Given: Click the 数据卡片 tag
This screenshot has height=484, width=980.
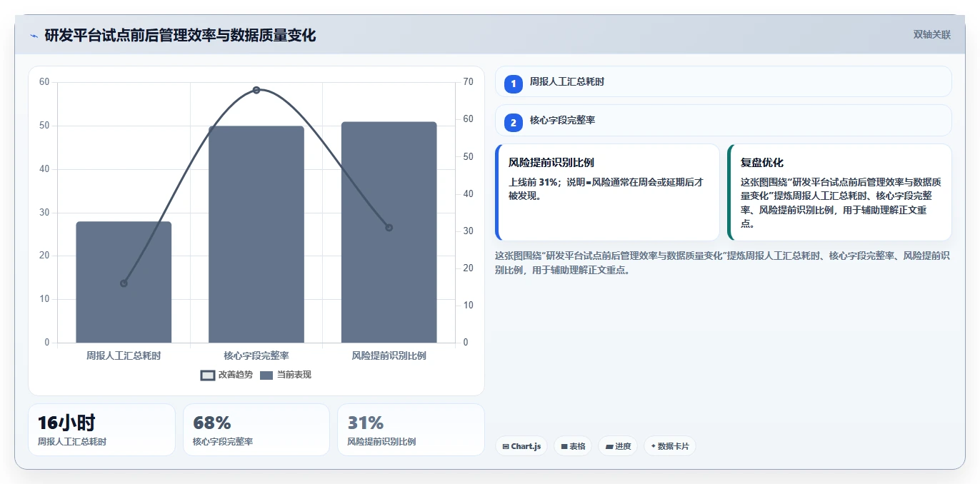Looking at the screenshot, I should coord(669,446).
